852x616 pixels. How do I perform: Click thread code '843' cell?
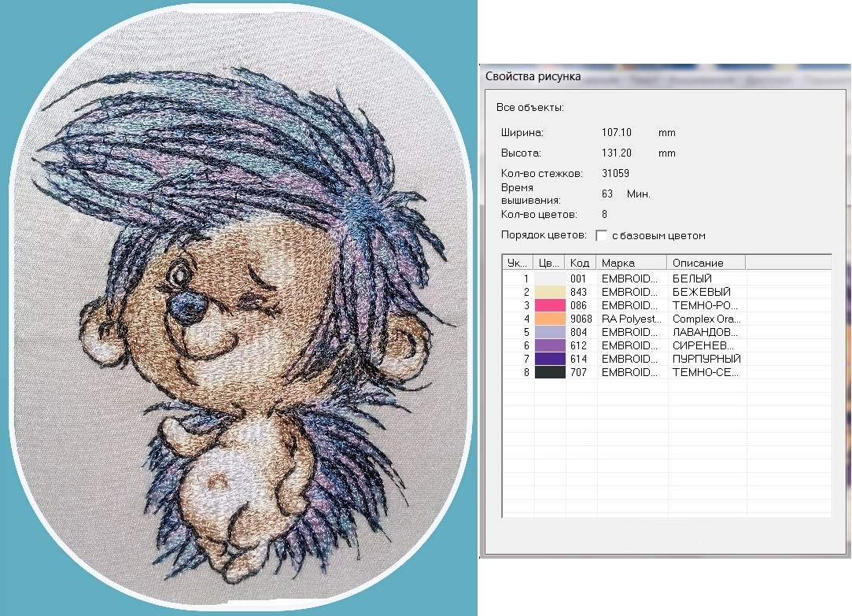pyautogui.click(x=578, y=292)
